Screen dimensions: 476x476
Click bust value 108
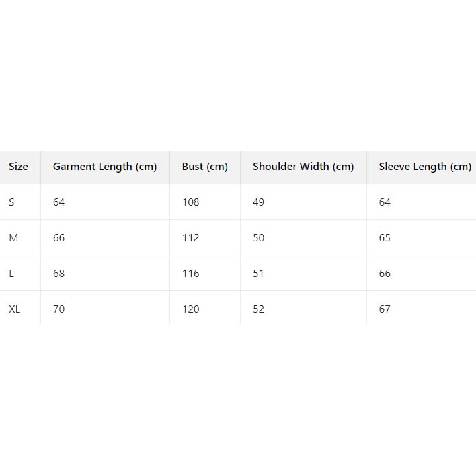[191, 202]
